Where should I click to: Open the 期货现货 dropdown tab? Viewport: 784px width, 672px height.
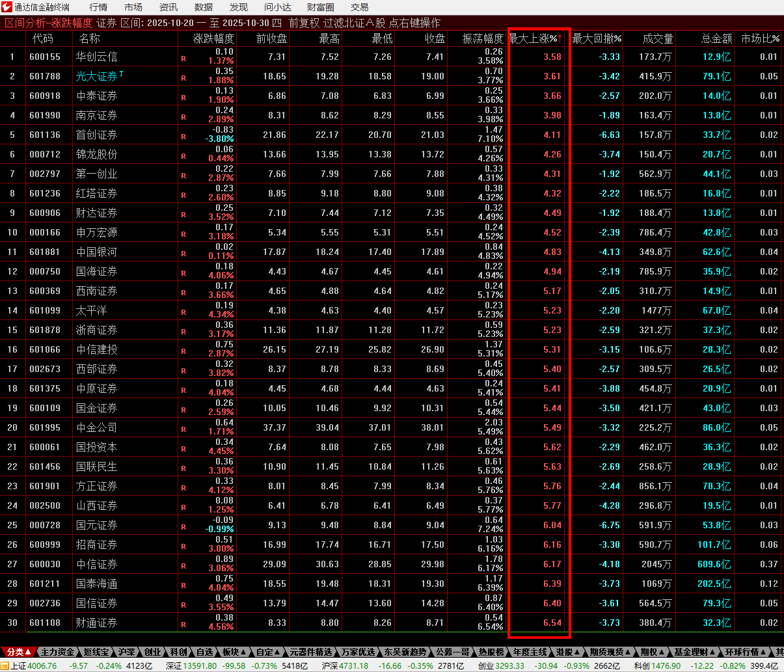pos(610,652)
